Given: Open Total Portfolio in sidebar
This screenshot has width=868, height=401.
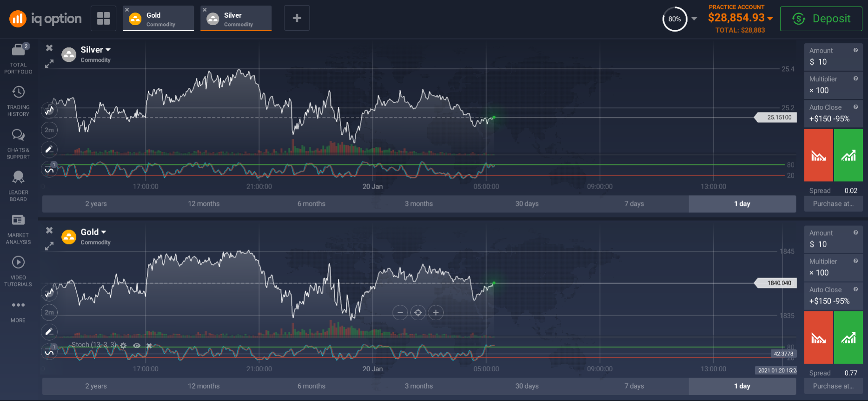Looking at the screenshot, I should pyautogui.click(x=18, y=59).
